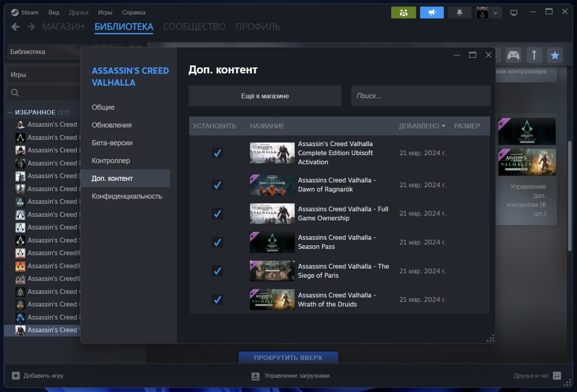577x392 pixels.
Task: Collapse the ИЗБРАННОЕ favorites category
Action: pos(11,112)
